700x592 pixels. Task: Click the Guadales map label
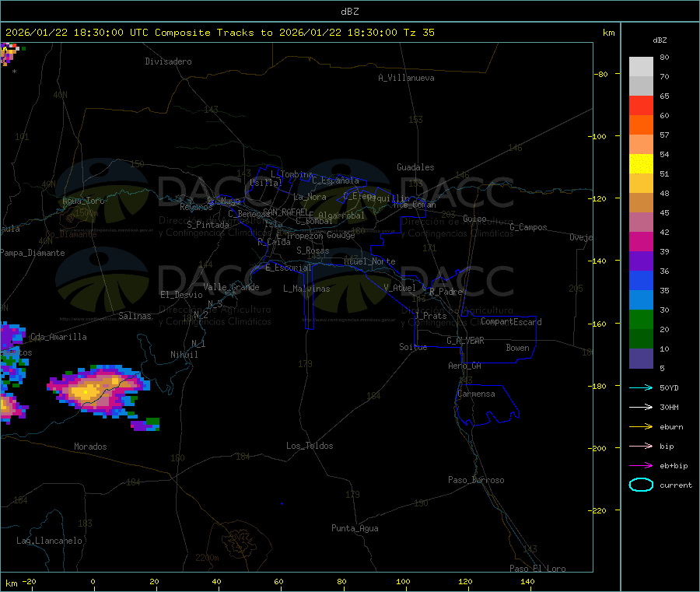click(415, 167)
